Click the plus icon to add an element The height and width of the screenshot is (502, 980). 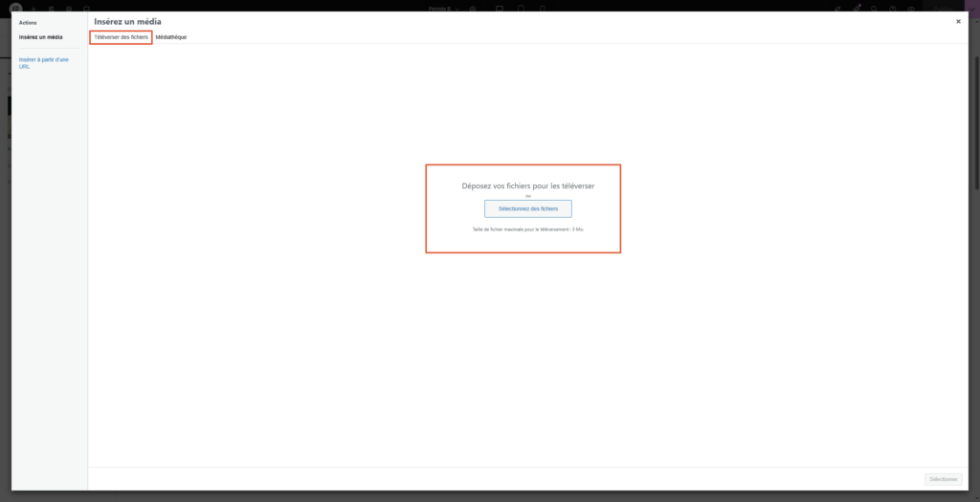click(x=33, y=8)
